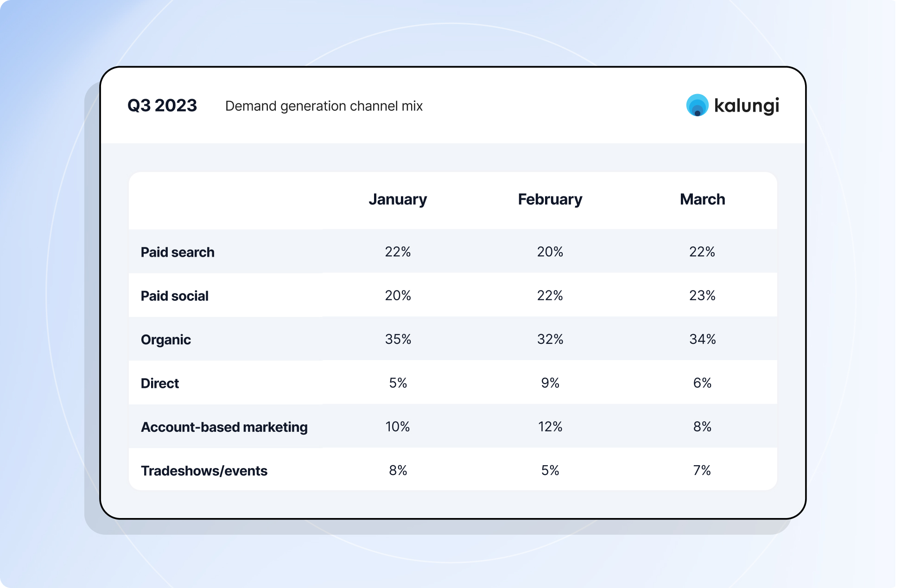Select the February column header
Screen dimensions: 901x588
(550, 199)
